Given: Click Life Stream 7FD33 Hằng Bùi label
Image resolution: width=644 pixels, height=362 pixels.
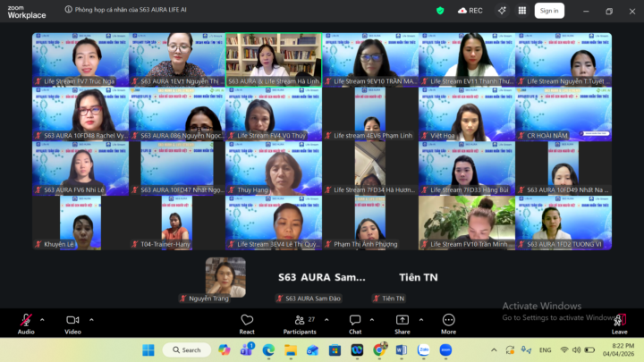Looking at the screenshot, I should [469, 189].
